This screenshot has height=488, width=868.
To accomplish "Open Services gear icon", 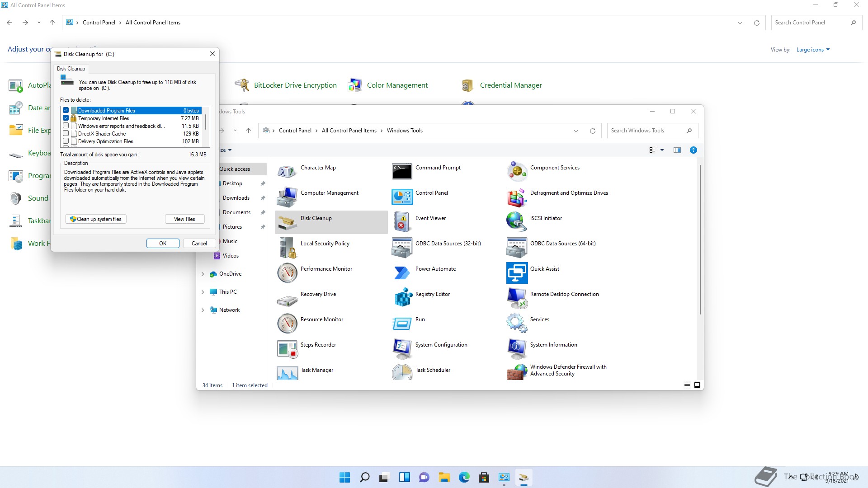I will click(517, 324).
